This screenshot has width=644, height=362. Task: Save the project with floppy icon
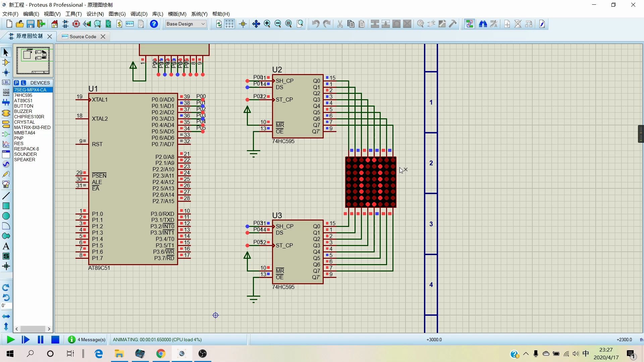pos(31,24)
